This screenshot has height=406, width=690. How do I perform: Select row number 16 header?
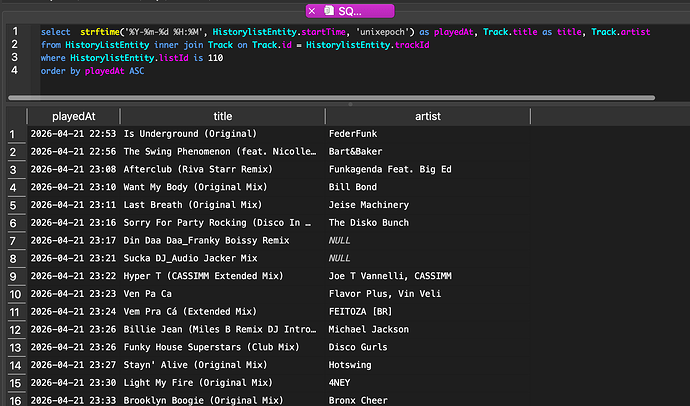[15, 401]
